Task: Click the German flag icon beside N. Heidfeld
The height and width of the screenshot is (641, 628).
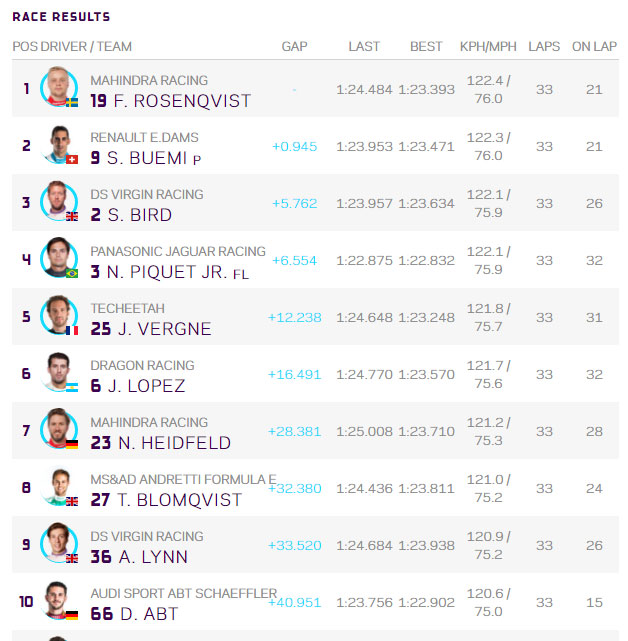Action: point(72,444)
